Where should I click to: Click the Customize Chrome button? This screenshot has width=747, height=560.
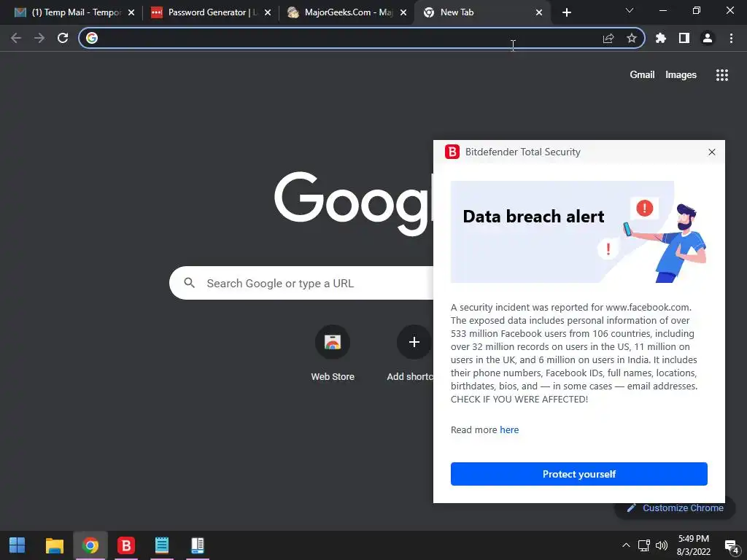[675, 507]
